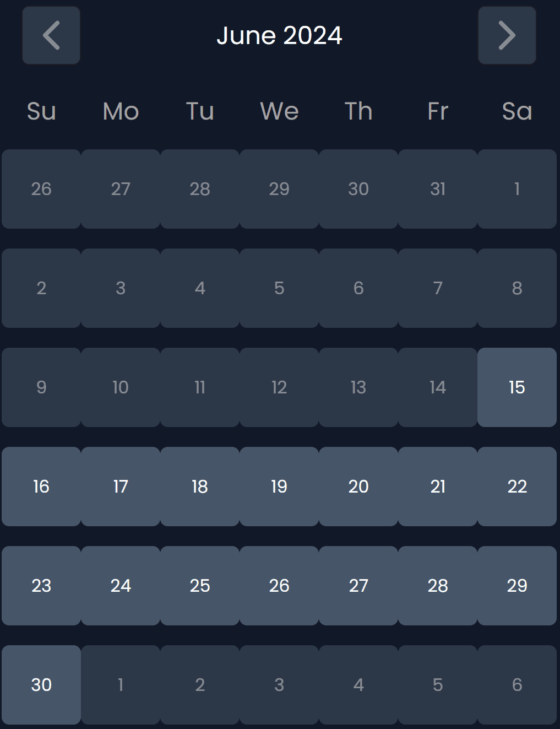Pick June 20 date cell
This screenshot has width=560, height=729.
click(358, 487)
